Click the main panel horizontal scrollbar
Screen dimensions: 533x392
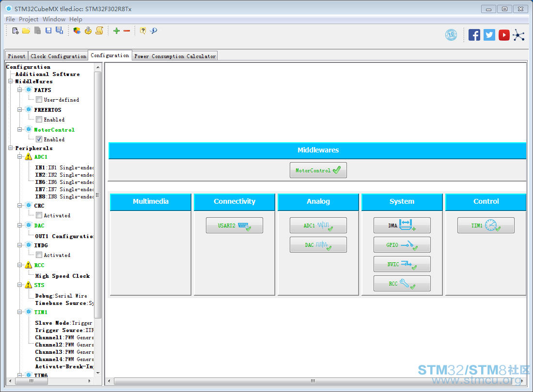[313, 381]
